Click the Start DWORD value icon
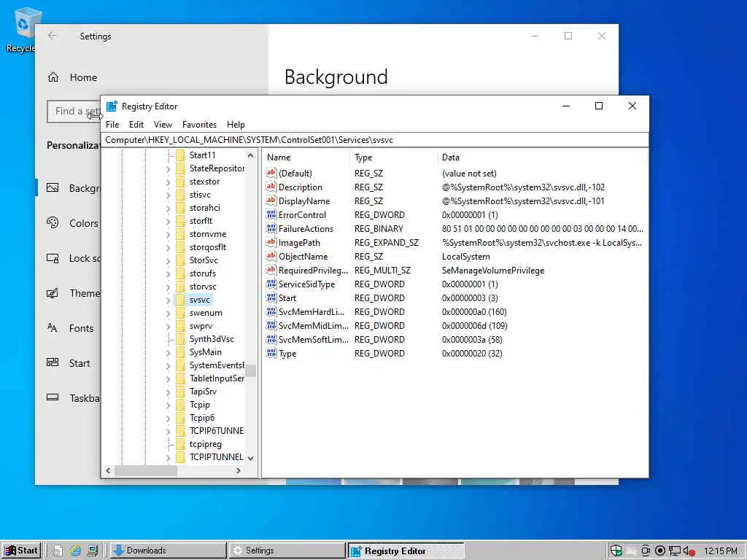The width and height of the screenshot is (747, 560). pyautogui.click(x=271, y=298)
